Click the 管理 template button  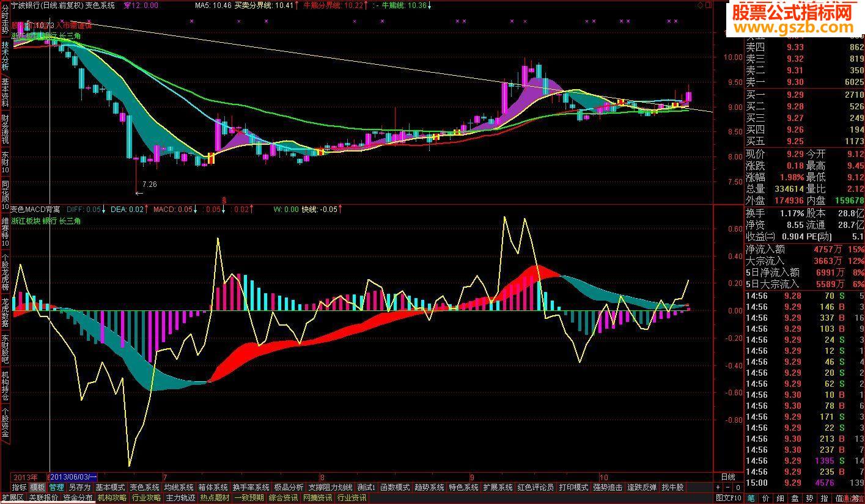pyautogui.click(x=57, y=488)
